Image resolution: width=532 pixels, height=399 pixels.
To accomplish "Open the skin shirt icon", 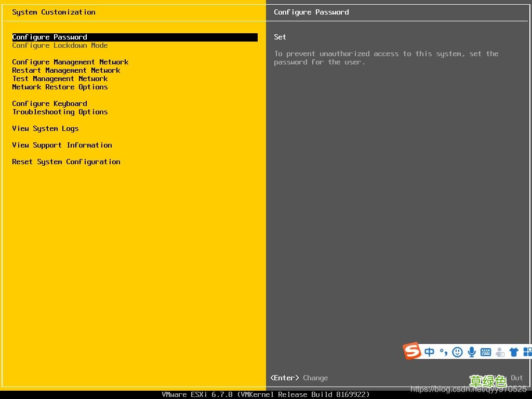I will click(x=514, y=352).
